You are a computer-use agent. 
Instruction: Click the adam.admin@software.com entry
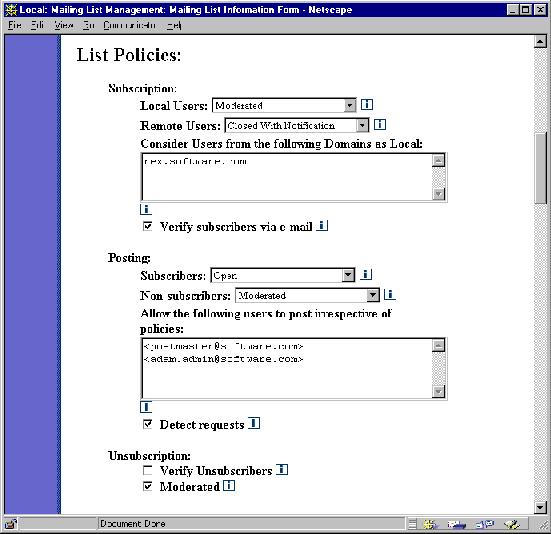coord(224,359)
